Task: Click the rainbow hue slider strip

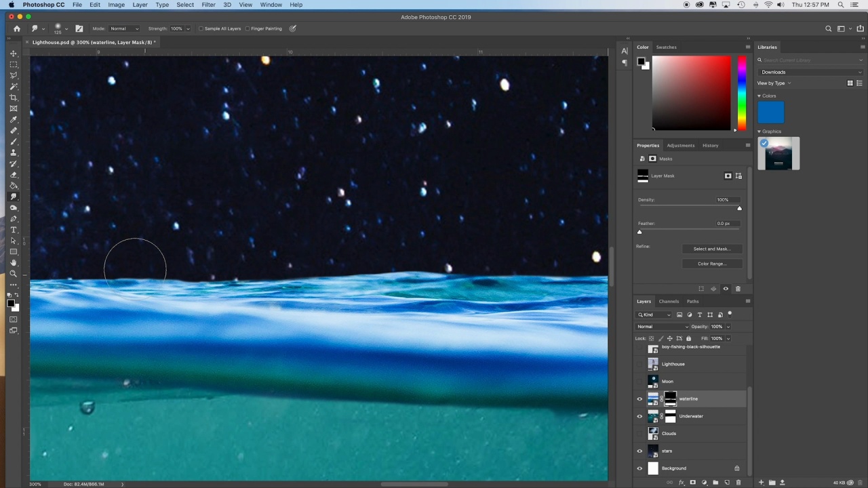Action: click(742, 92)
